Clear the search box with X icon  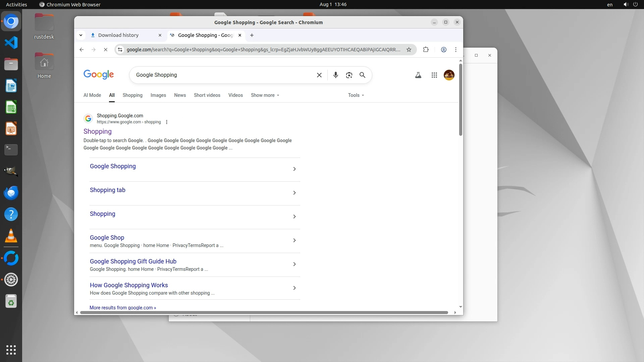[x=319, y=75]
